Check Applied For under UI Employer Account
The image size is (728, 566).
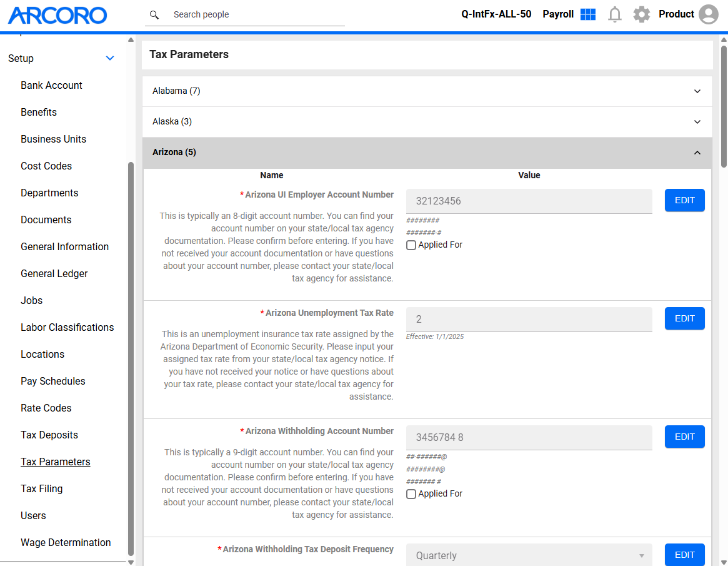pyautogui.click(x=411, y=245)
